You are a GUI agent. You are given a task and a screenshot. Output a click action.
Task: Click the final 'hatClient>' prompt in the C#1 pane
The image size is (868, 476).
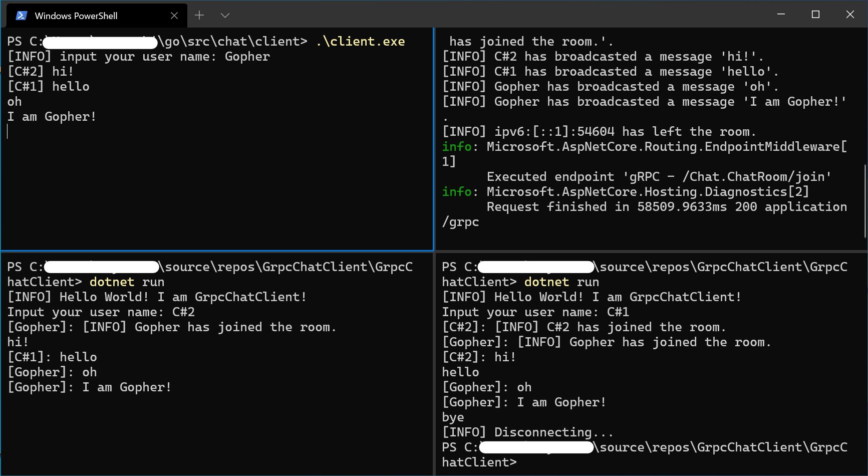pyautogui.click(x=479, y=462)
